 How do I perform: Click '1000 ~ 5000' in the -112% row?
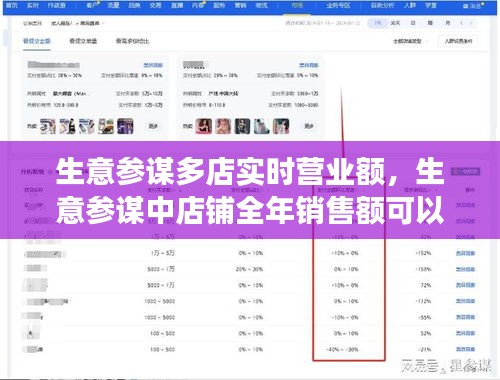pos(159,301)
